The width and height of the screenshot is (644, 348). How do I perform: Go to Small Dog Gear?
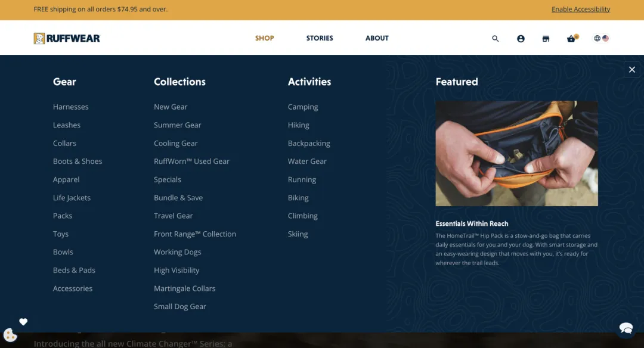(x=180, y=306)
